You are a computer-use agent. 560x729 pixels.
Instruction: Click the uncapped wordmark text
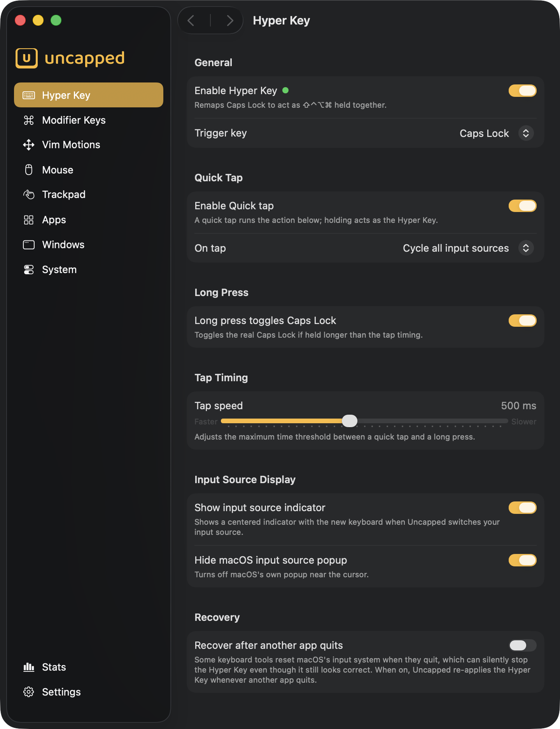(x=85, y=59)
